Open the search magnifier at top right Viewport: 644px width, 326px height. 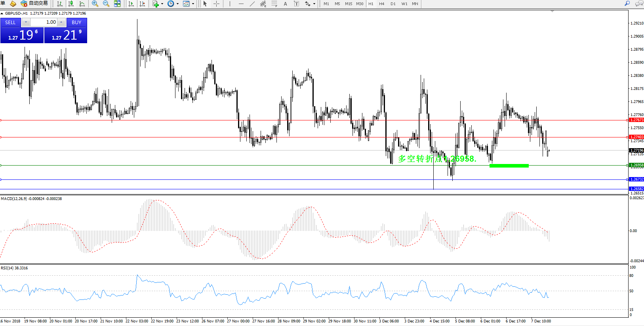[627, 4]
